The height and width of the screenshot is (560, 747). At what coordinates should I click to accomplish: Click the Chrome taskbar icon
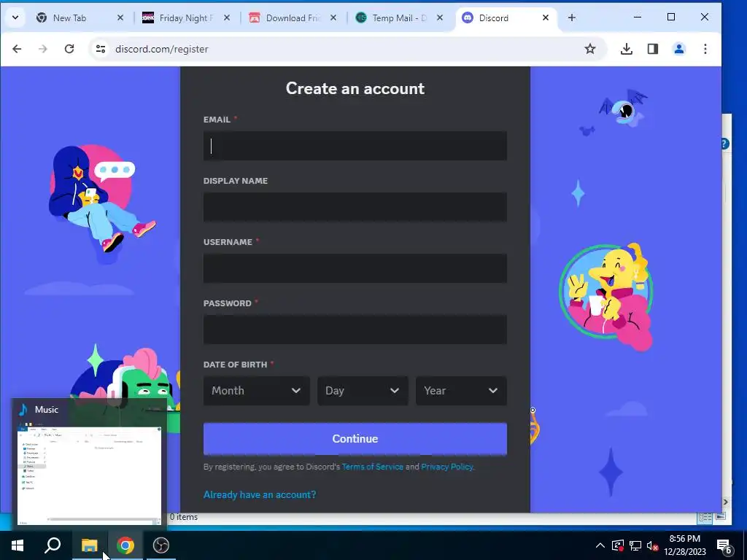[x=125, y=545]
